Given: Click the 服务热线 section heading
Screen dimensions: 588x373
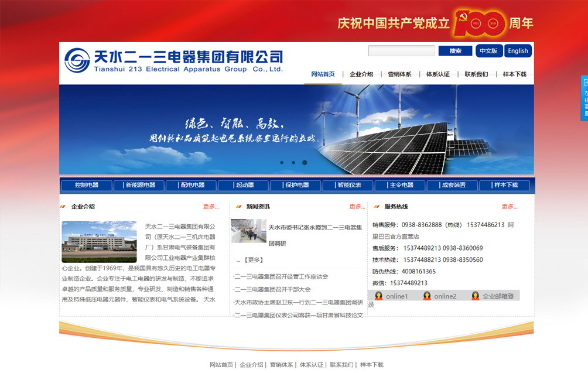Looking at the screenshot, I should pos(396,207).
